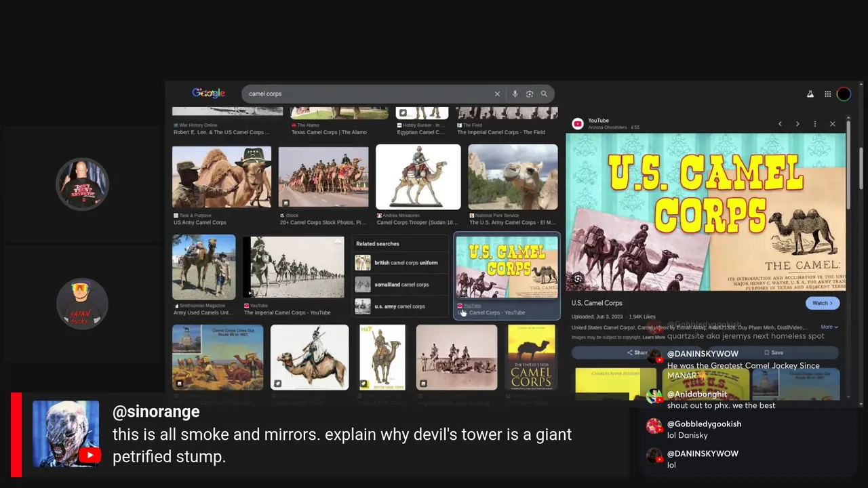This screenshot has height=488, width=868.
Task: Click the yellow Charles River related image
Action: 616,384
